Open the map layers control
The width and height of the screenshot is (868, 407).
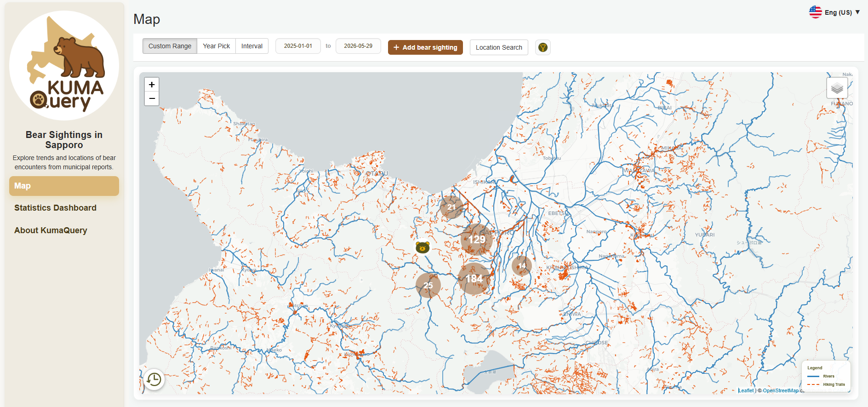tap(837, 88)
